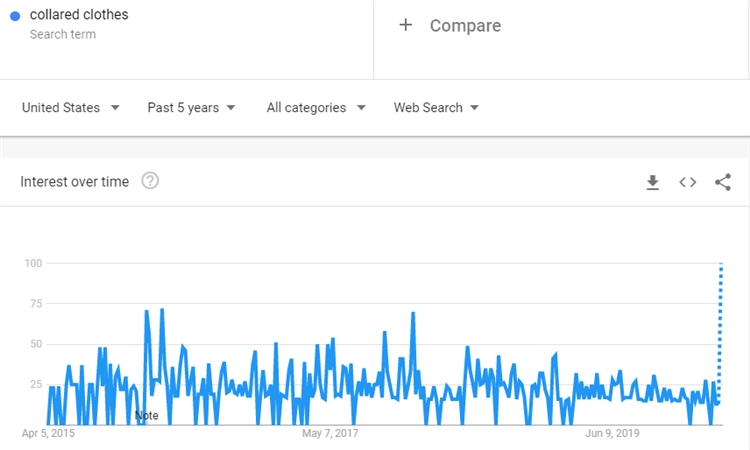The width and height of the screenshot is (750, 450).
Task: Edit the collared clothes search term
Action: point(79,15)
